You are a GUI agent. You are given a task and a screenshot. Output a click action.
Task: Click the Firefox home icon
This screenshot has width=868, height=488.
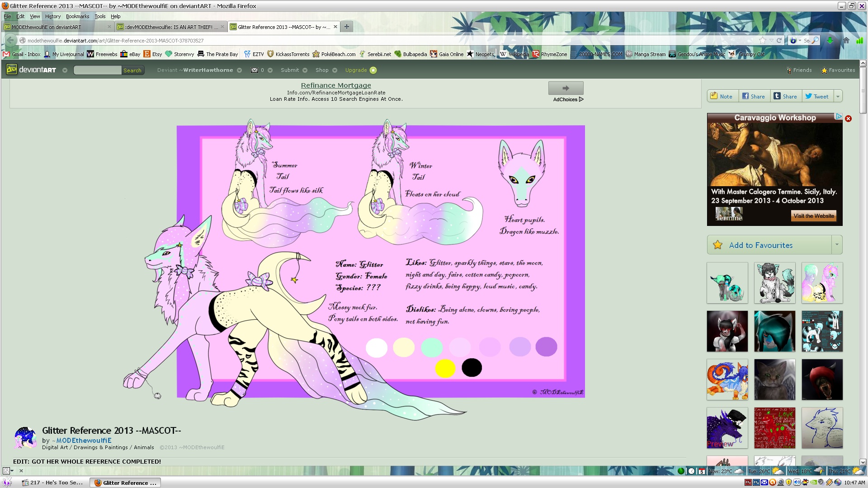(x=846, y=40)
